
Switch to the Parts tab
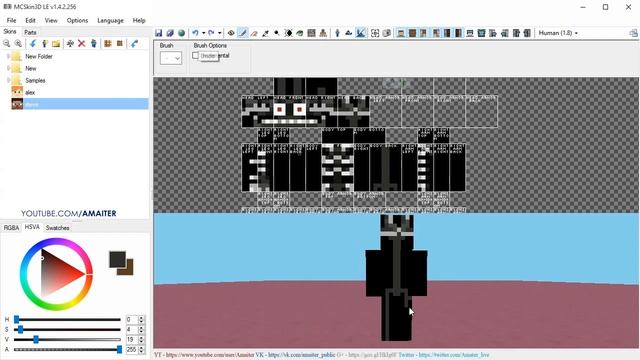[x=30, y=32]
